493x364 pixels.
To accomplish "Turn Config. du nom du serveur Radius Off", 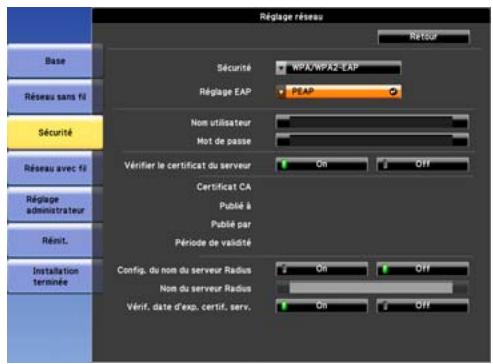I will pyautogui.click(x=423, y=269).
